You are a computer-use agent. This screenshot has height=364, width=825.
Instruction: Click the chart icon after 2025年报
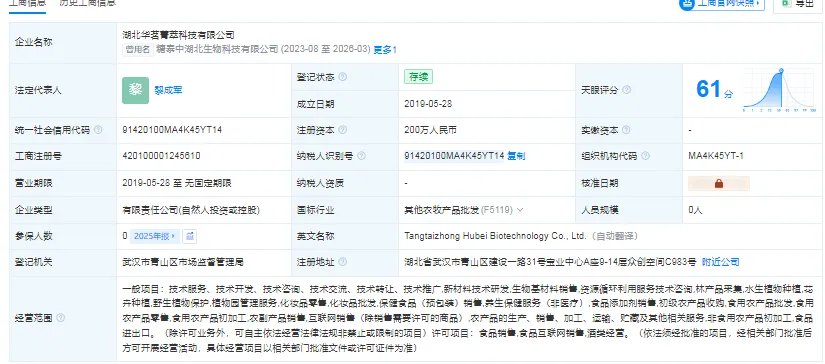189,236
